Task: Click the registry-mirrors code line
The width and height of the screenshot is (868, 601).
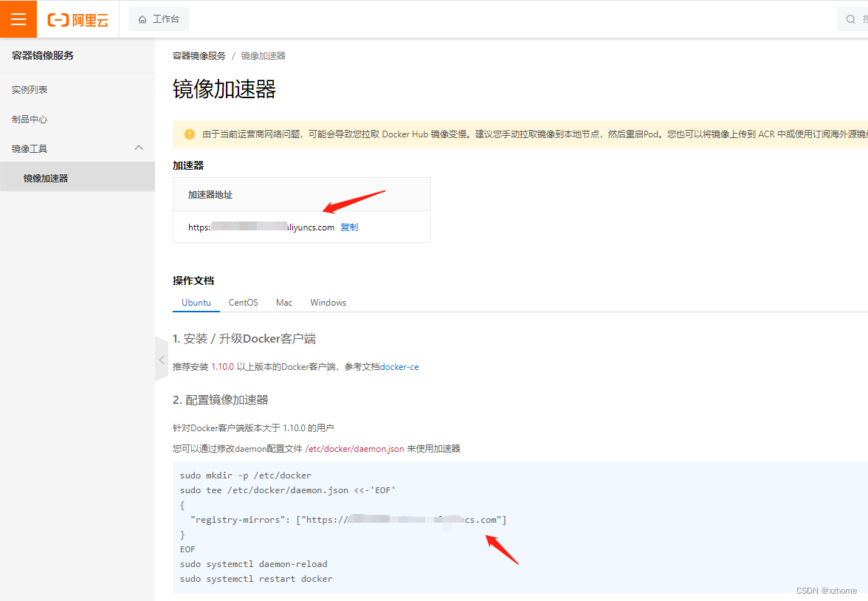Action: pos(348,520)
